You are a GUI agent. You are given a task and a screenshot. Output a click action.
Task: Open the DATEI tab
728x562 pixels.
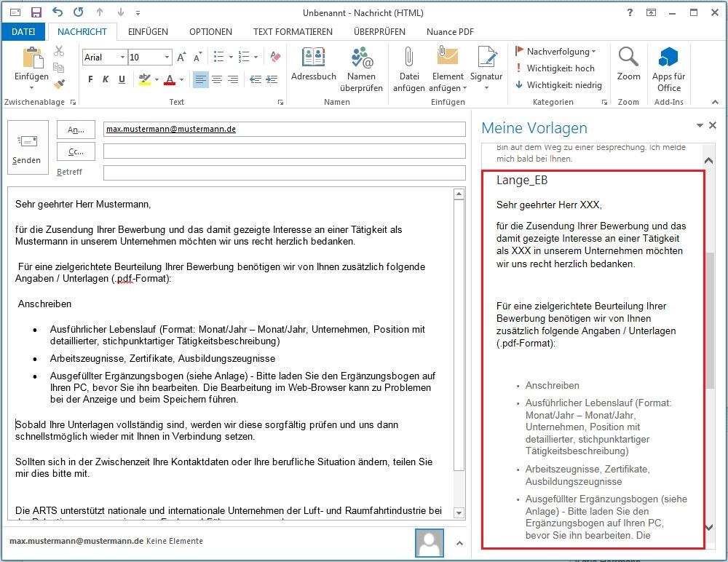[23, 31]
